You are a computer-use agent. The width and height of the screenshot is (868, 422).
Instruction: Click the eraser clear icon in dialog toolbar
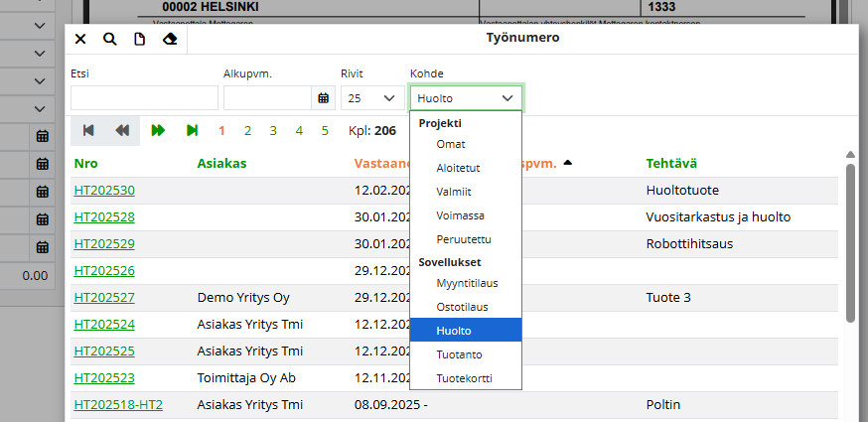click(x=169, y=39)
